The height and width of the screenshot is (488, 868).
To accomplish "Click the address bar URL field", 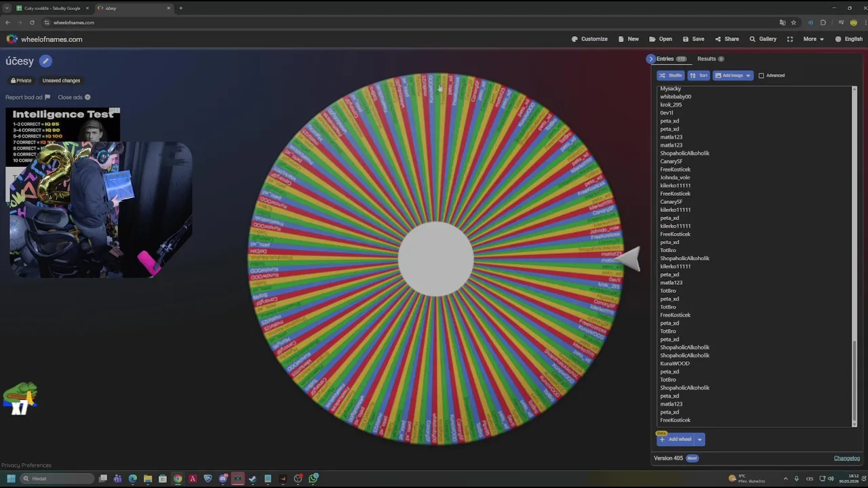I will [407, 22].
